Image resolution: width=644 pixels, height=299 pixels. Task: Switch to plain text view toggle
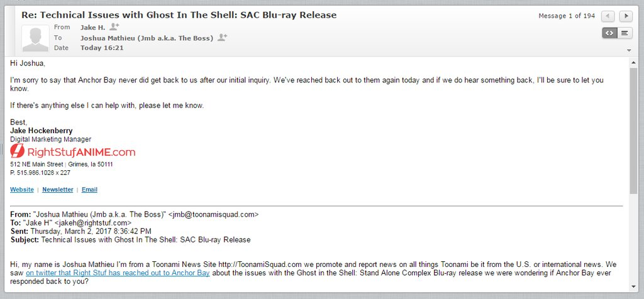pos(625,33)
